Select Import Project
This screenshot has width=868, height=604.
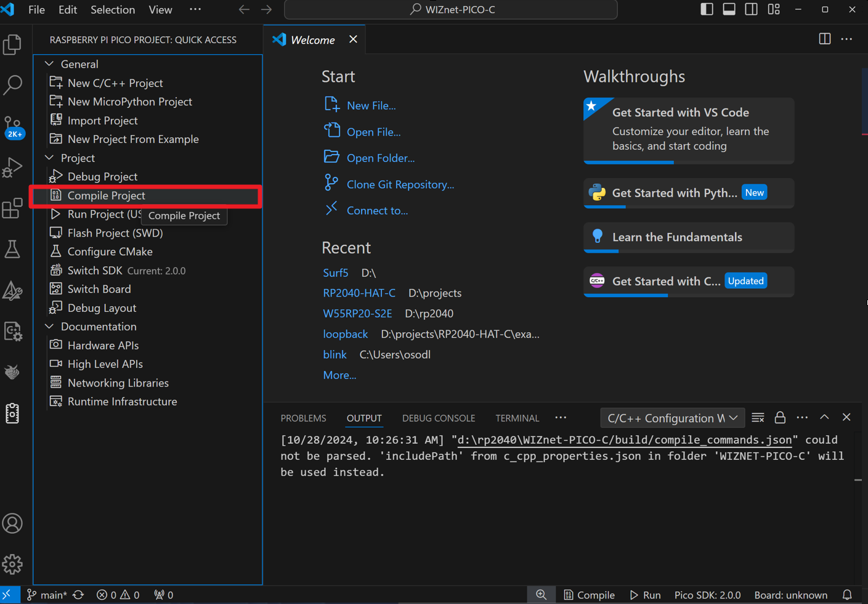coord(102,121)
